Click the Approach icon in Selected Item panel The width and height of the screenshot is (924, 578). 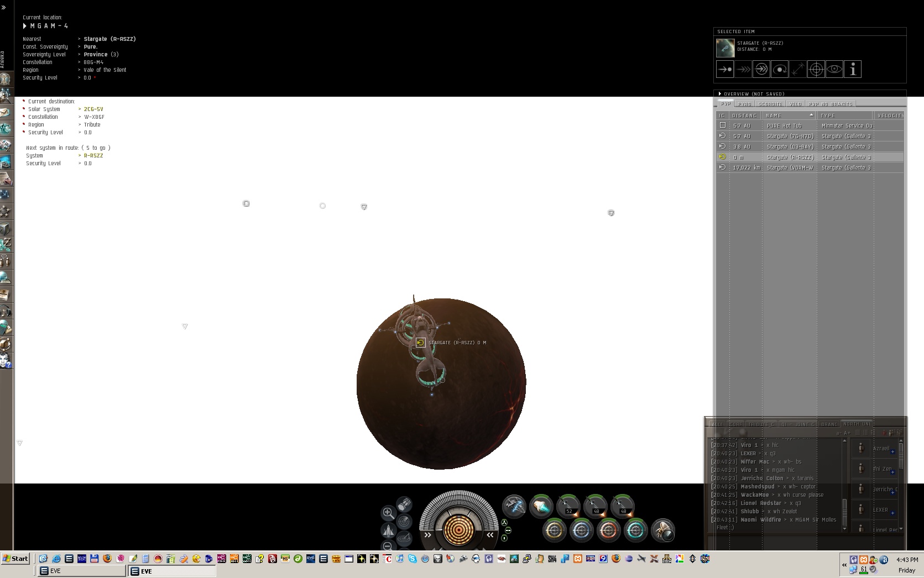pyautogui.click(x=725, y=70)
